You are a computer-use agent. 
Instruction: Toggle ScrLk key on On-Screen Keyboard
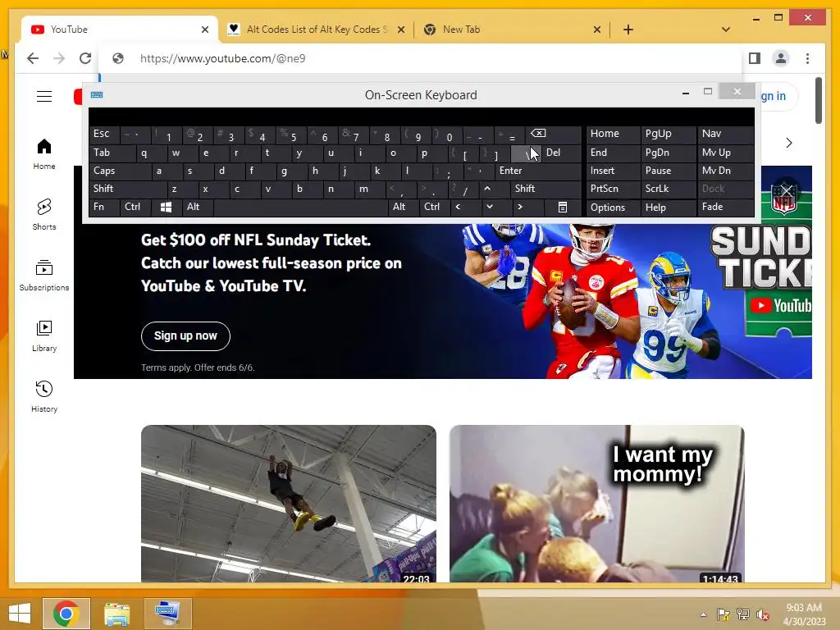pos(668,189)
